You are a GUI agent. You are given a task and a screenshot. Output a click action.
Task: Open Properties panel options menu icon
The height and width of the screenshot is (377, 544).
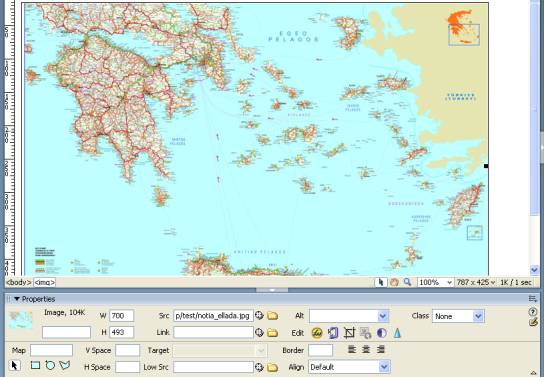[533, 299]
